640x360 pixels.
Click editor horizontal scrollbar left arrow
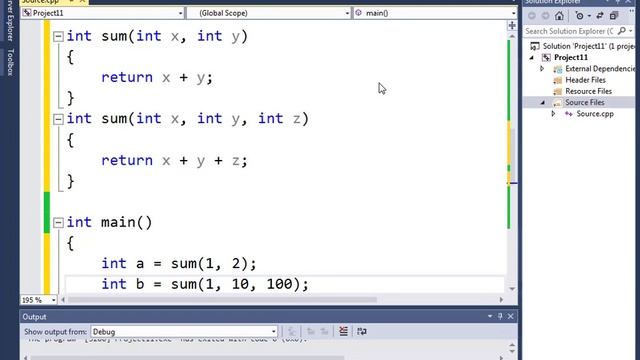pyautogui.click(x=63, y=300)
